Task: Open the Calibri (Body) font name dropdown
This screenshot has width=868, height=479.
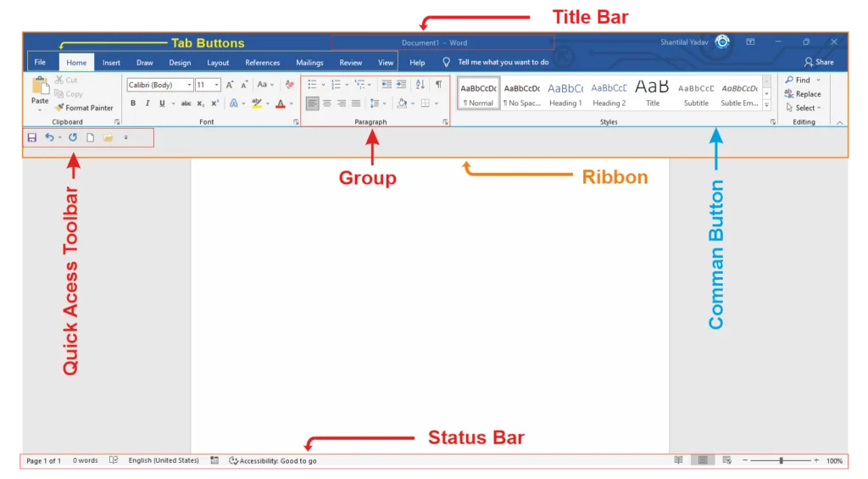Action: click(159, 85)
